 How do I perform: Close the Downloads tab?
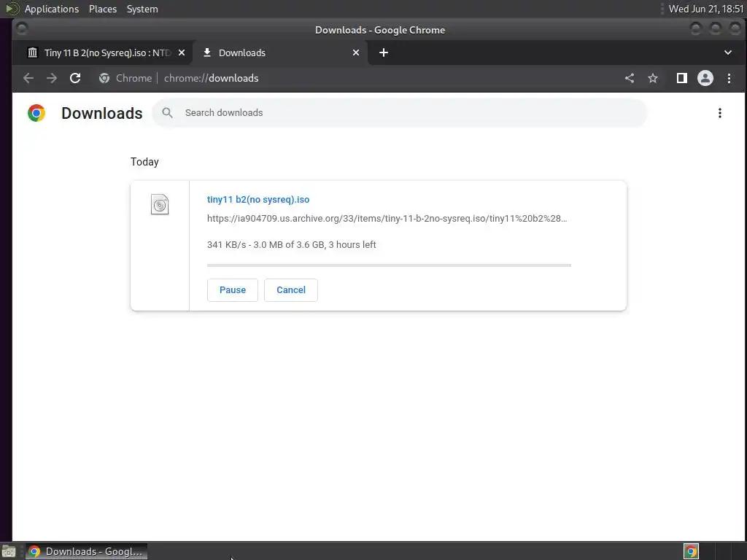(x=356, y=52)
